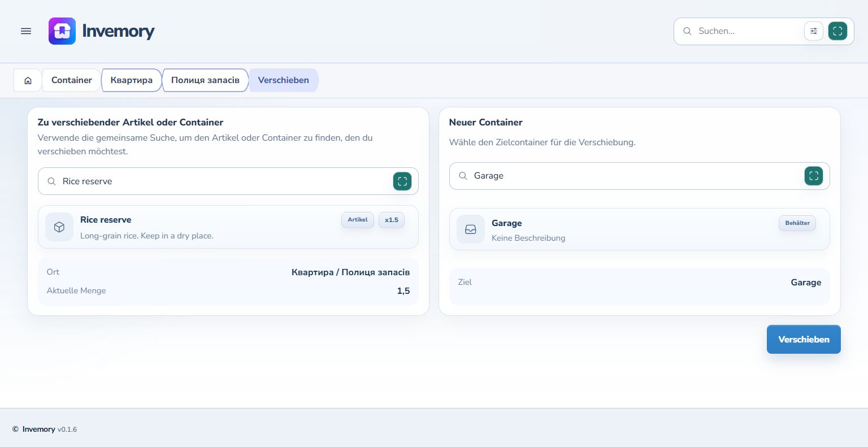868x447 pixels.
Task: Scan code for item to move
Action: click(402, 181)
